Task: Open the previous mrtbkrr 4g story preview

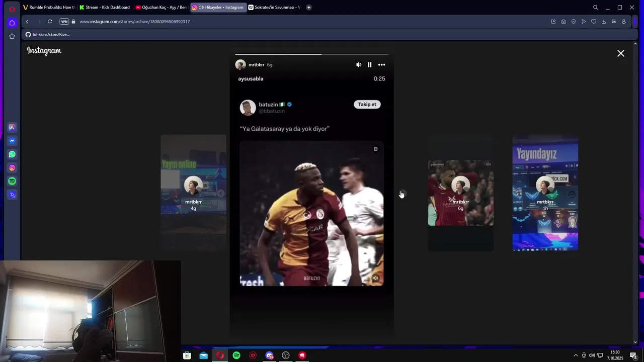Action: (x=193, y=193)
